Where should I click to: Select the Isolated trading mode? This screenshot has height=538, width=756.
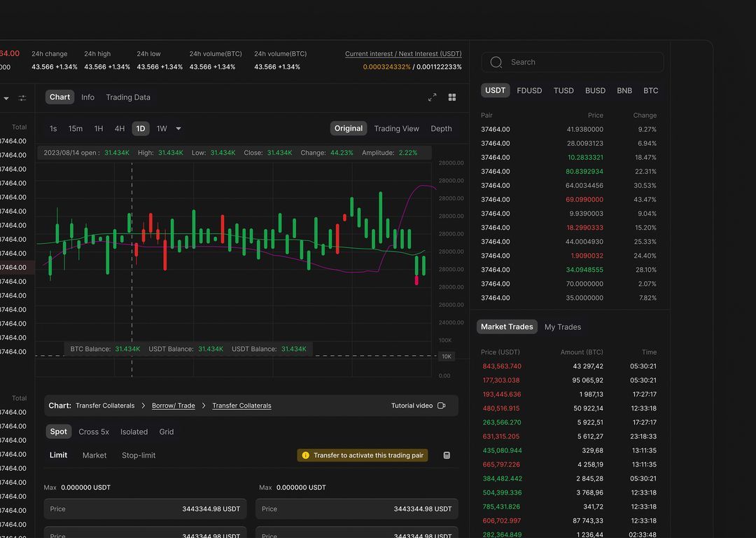134,432
